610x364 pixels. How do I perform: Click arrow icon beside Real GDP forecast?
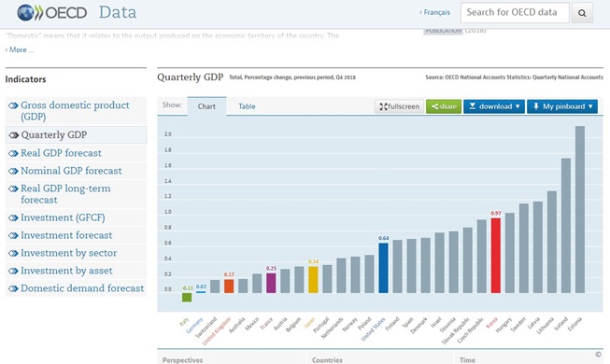click(13, 154)
